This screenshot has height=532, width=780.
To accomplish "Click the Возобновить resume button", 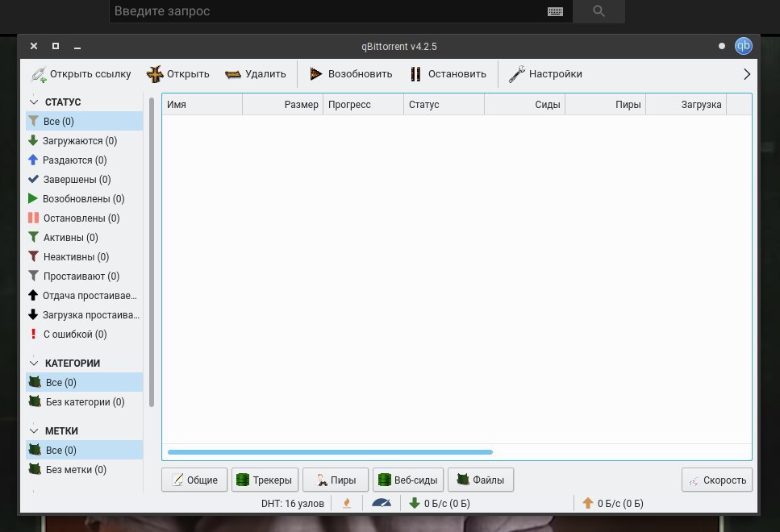I will click(351, 74).
